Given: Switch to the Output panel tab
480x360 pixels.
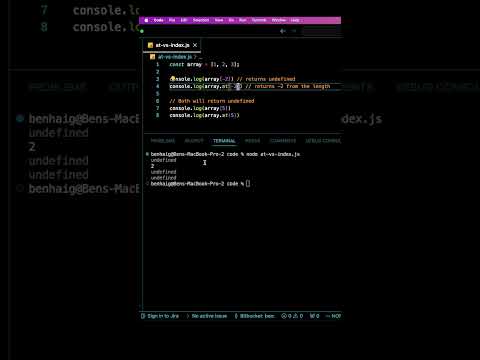Looking at the screenshot, I should [x=194, y=141].
